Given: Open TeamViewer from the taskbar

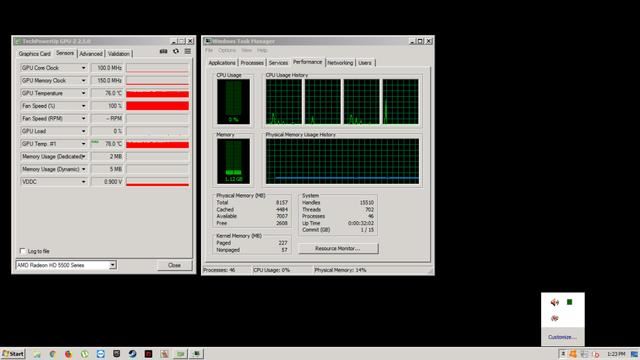Looking at the screenshot, I should pyautogui.click(x=100, y=354).
